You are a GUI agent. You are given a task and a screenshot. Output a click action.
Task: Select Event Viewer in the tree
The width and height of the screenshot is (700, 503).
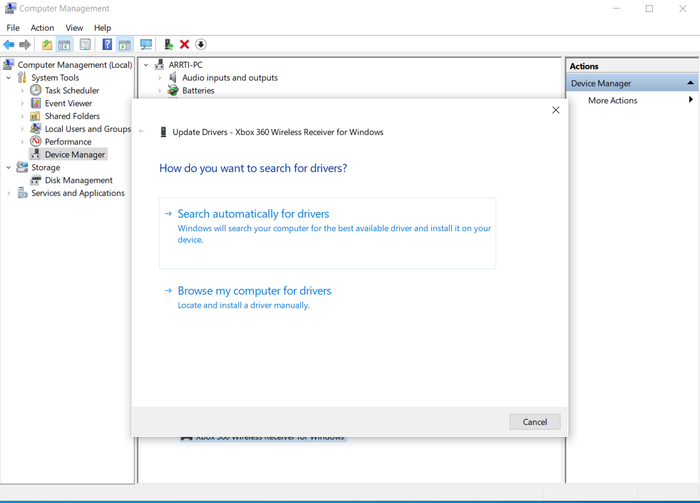coord(68,104)
